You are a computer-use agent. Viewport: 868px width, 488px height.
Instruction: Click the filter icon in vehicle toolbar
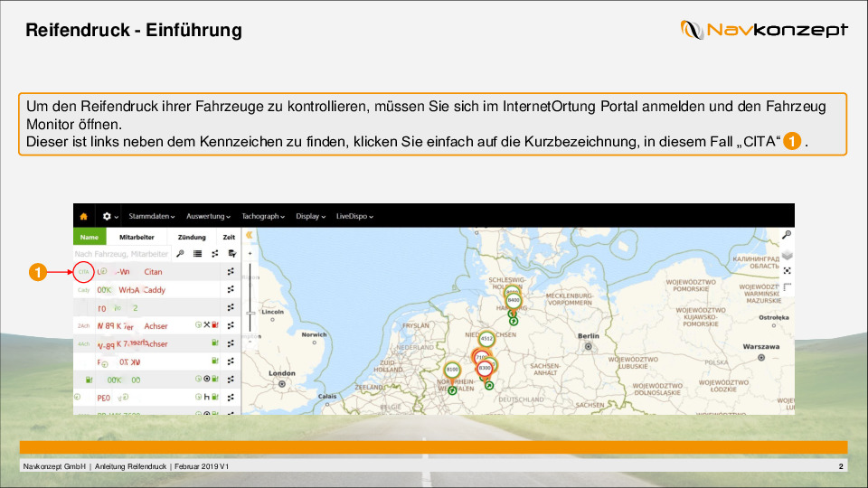point(232,254)
